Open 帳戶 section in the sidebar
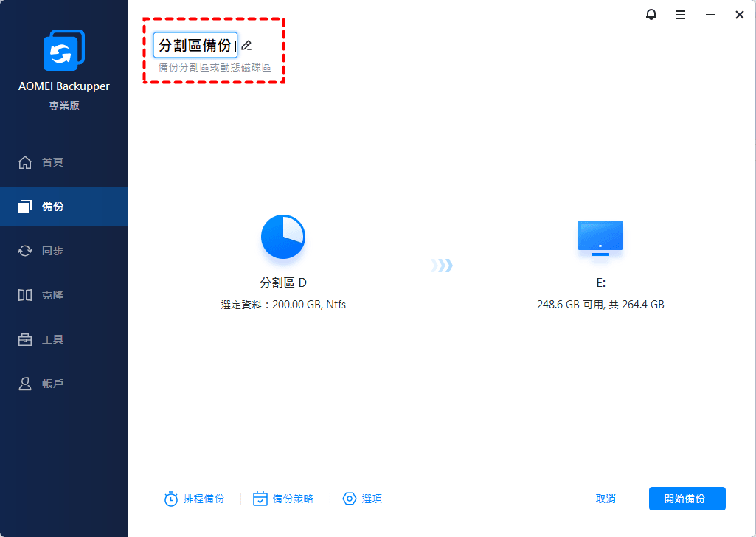This screenshot has width=756, height=537. (64, 384)
